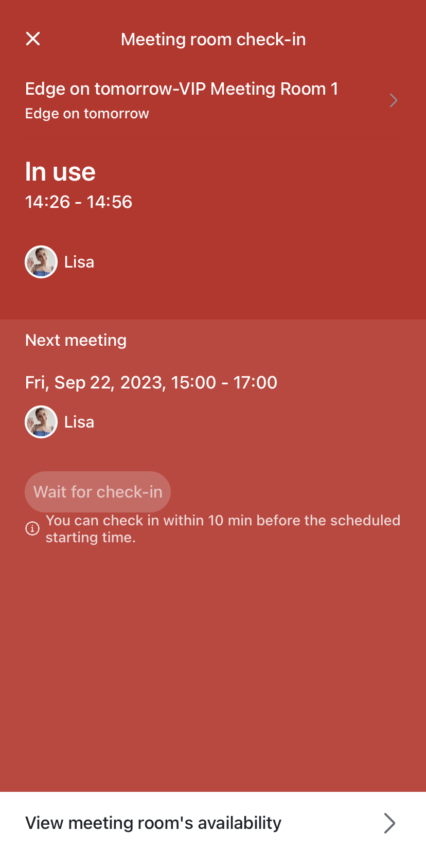Tap the Edge on tomorrow location subtitle
426x868 pixels.
(x=87, y=114)
